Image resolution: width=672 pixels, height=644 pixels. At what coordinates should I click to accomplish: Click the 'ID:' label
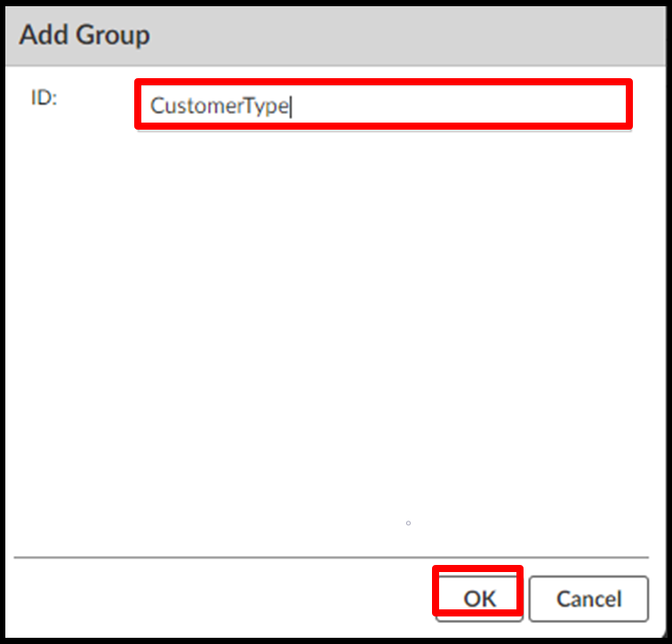pyautogui.click(x=44, y=99)
